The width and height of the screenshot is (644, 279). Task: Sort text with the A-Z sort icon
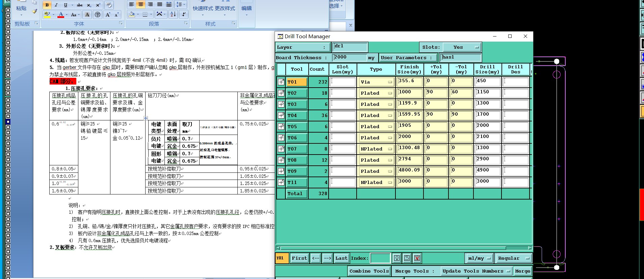point(173,14)
